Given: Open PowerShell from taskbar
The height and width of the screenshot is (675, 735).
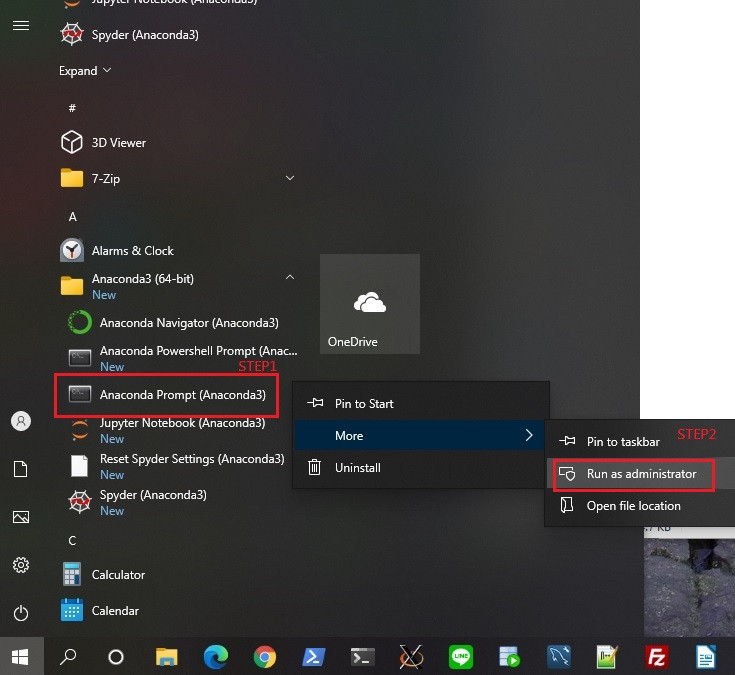Looking at the screenshot, I should tap(314, 657).
